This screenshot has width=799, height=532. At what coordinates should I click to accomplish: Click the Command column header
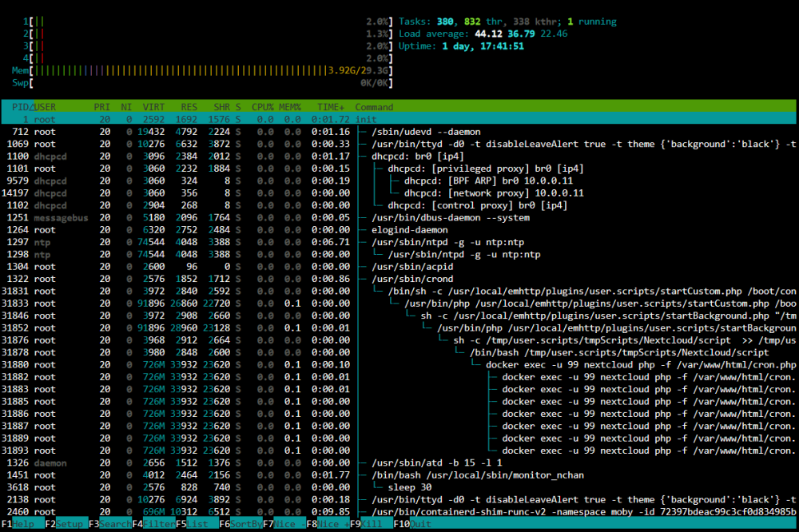click(x=374, y=107)
